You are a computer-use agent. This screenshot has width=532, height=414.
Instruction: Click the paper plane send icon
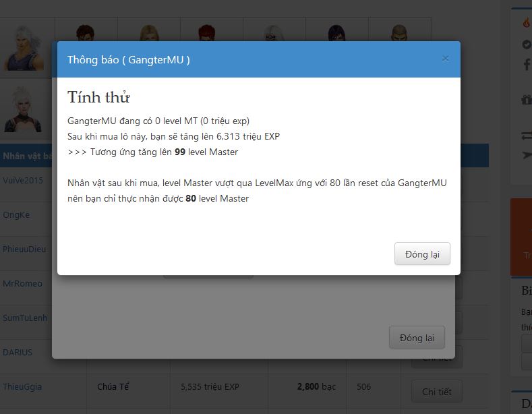(527, 155)
